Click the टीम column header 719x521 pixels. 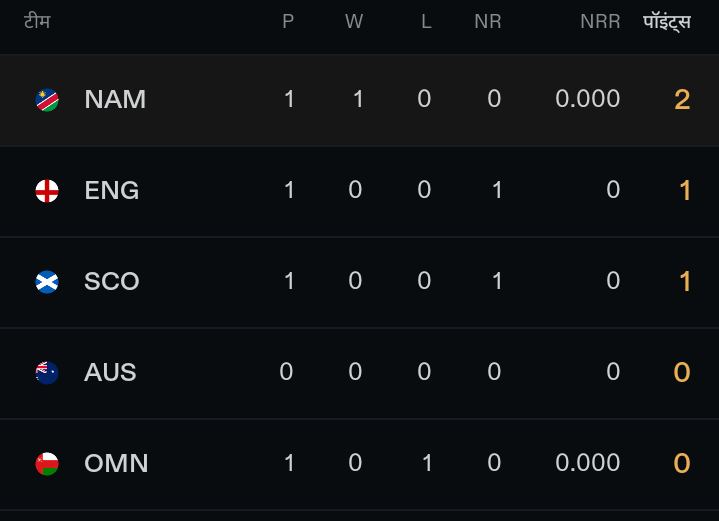(37, 22)
